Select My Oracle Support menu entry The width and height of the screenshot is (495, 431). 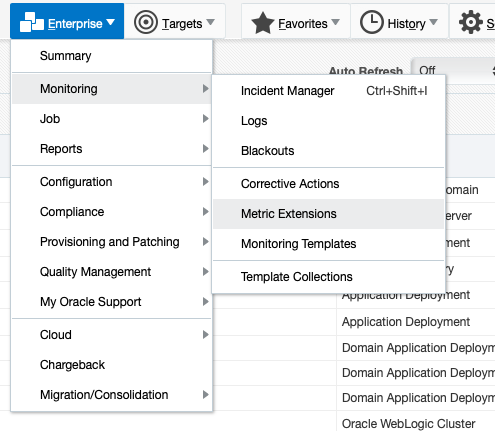(x=112, y=302)
